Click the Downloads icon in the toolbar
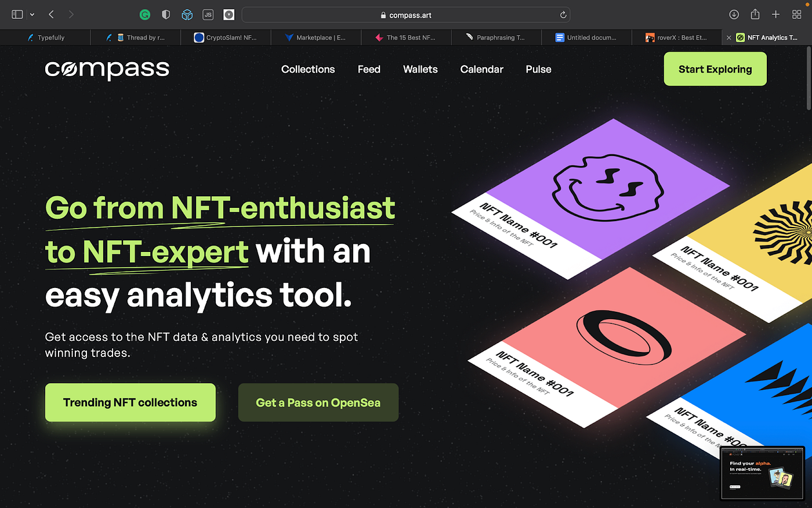Image resolution: width=812 pixels, height=508 pixels. (734, 15)
